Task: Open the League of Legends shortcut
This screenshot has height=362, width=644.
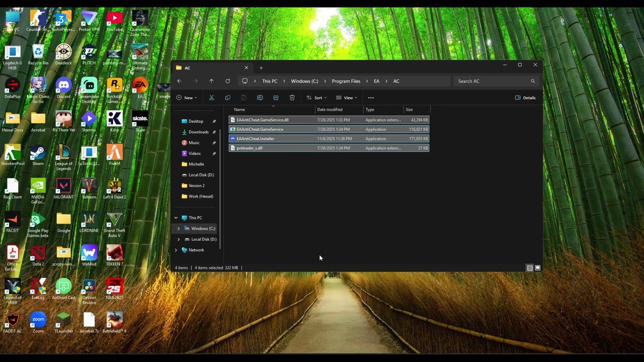Action: pyautogui.click(x=63, y=158)
